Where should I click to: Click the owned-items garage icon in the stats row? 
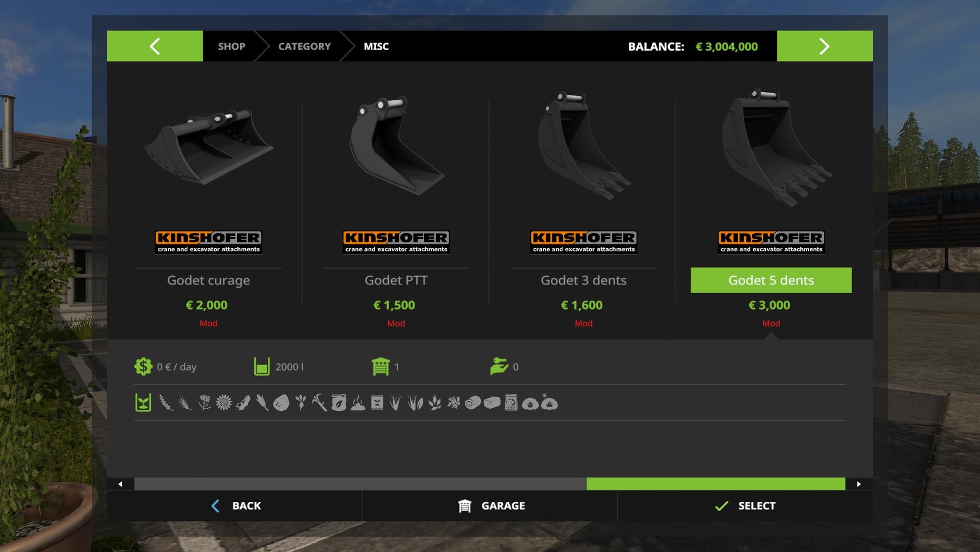coord(381,367)
